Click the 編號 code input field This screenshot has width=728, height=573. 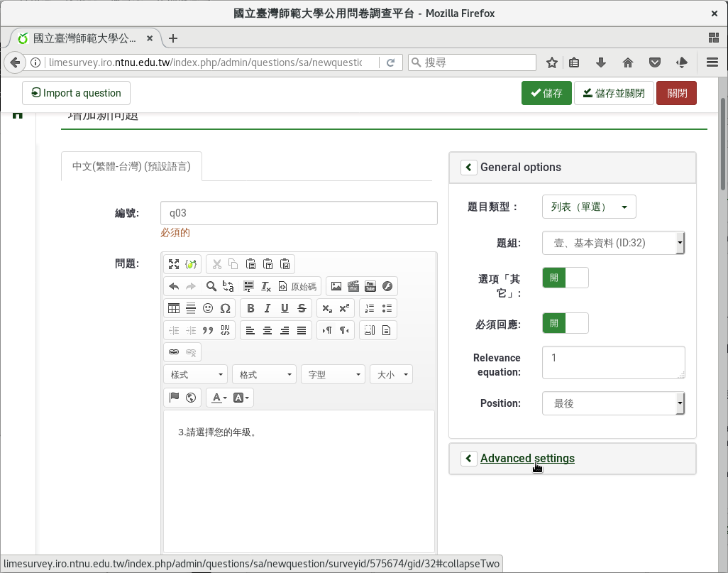pos(299,213)
